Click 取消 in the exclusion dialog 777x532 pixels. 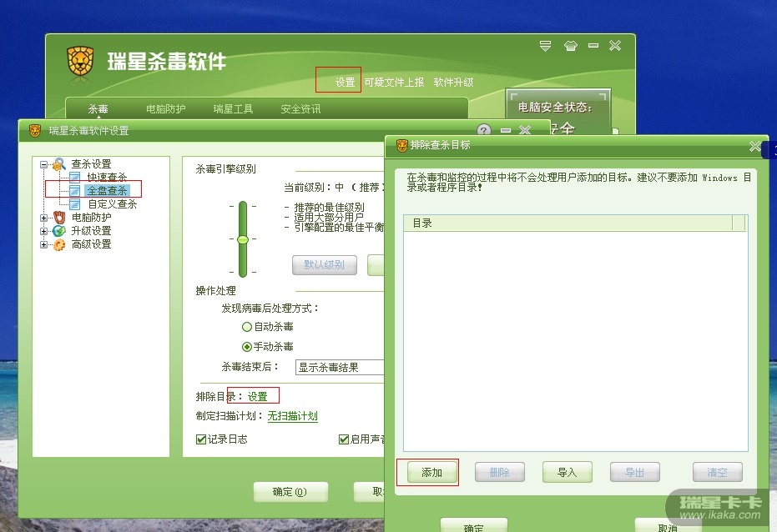[x=668, y=525]
